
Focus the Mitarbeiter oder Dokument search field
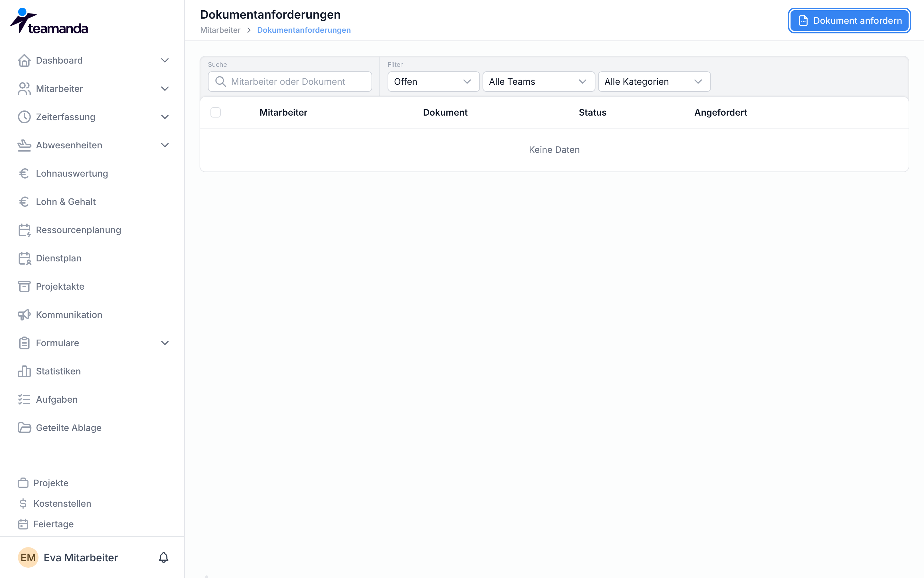(x=290, y=82)
